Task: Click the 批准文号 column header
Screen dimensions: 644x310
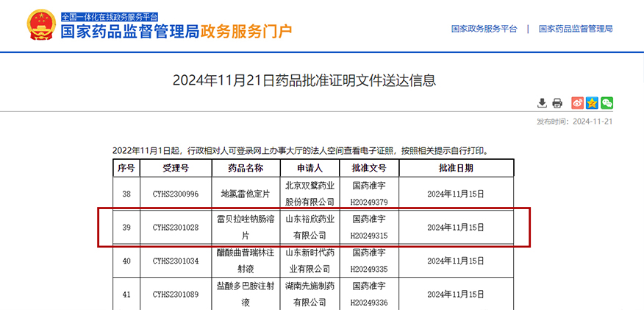Action: pos(369,168)
